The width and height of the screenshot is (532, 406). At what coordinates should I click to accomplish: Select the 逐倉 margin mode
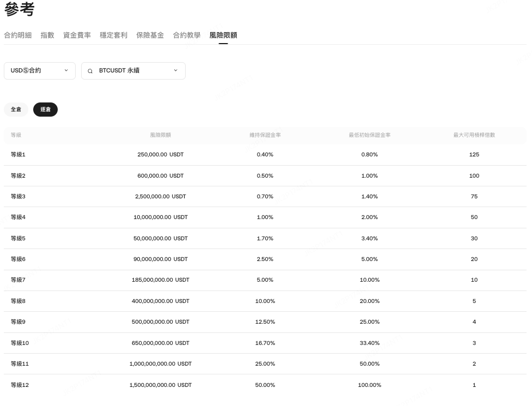click(x=45, y=110)
